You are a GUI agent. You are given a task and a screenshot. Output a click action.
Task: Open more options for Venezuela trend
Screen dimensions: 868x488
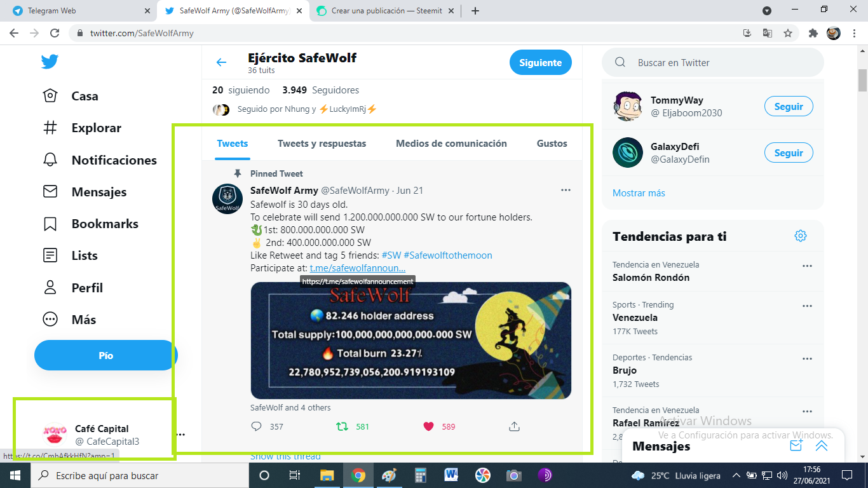807,306
